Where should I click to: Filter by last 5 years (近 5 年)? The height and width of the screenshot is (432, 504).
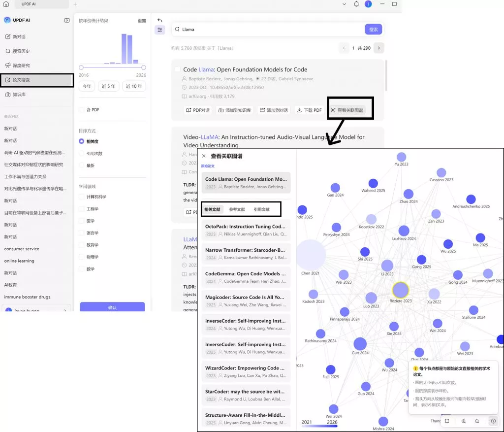coord(108,86)
